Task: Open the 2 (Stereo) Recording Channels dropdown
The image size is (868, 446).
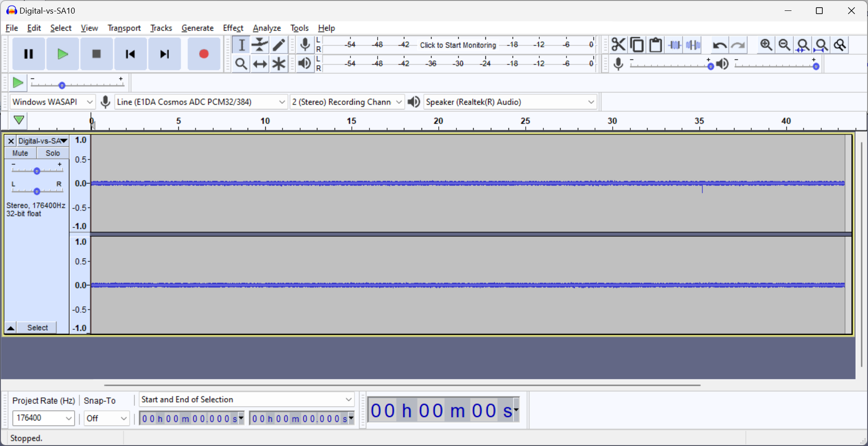Action: [347, 102]
